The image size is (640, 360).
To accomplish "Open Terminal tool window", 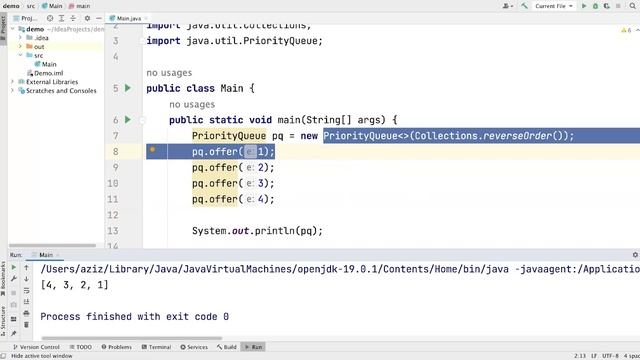I will (156, 347).
